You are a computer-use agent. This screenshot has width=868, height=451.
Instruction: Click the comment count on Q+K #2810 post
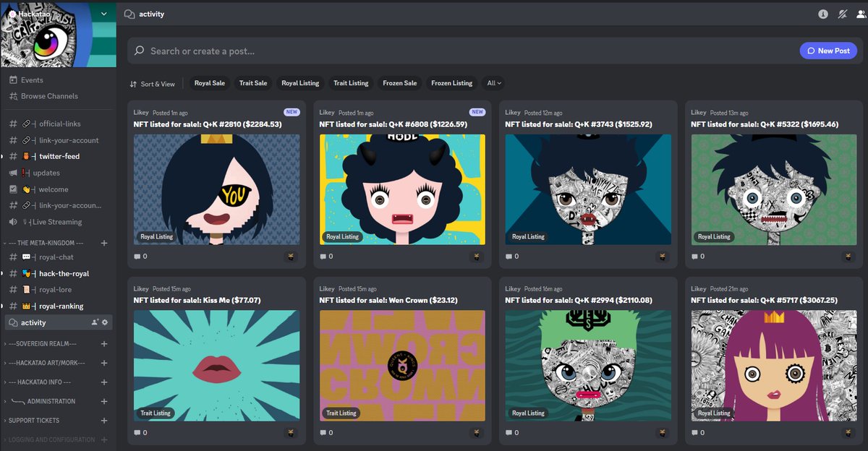tap(140, 257)
